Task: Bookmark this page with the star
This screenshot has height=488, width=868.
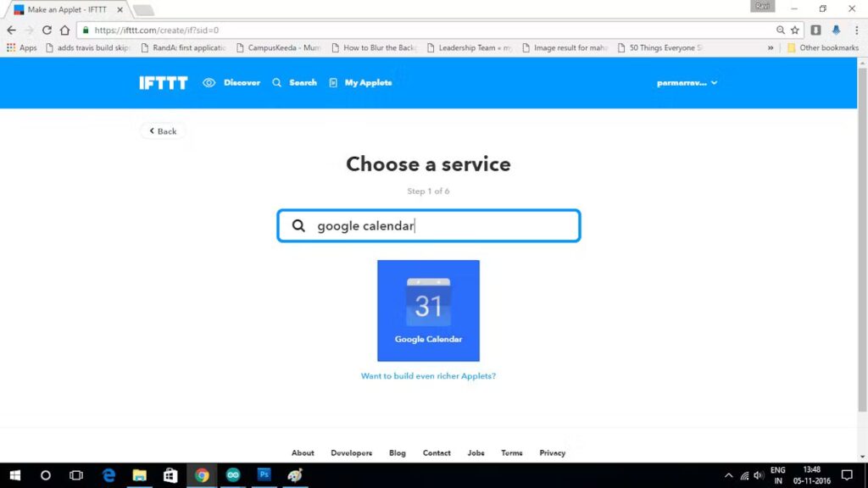Action: point(795,30)
